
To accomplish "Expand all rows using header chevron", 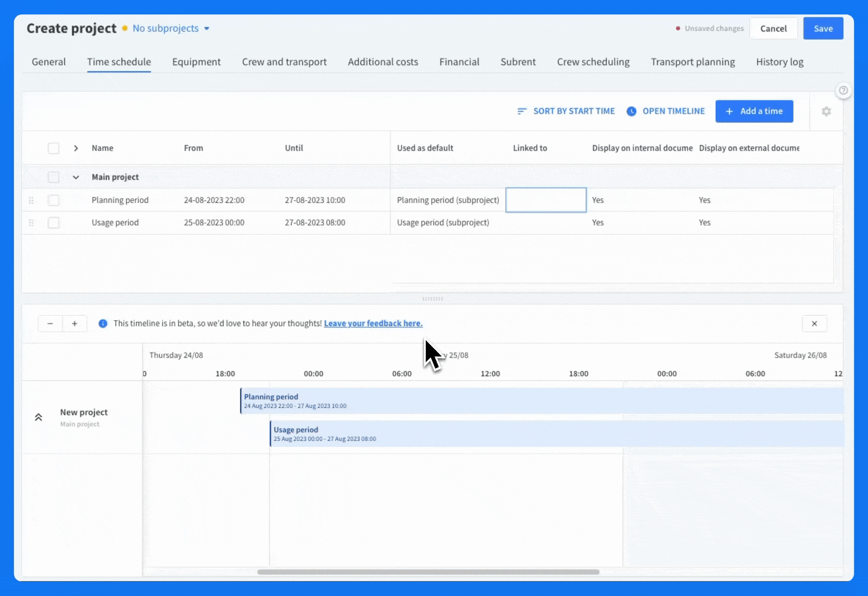I will (76, 148).
